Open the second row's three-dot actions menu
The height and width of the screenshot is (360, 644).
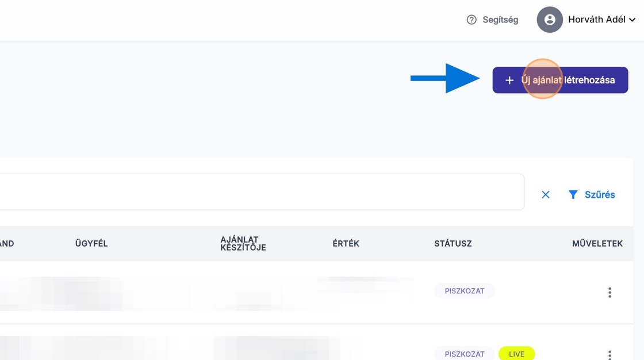click(609, 355)
